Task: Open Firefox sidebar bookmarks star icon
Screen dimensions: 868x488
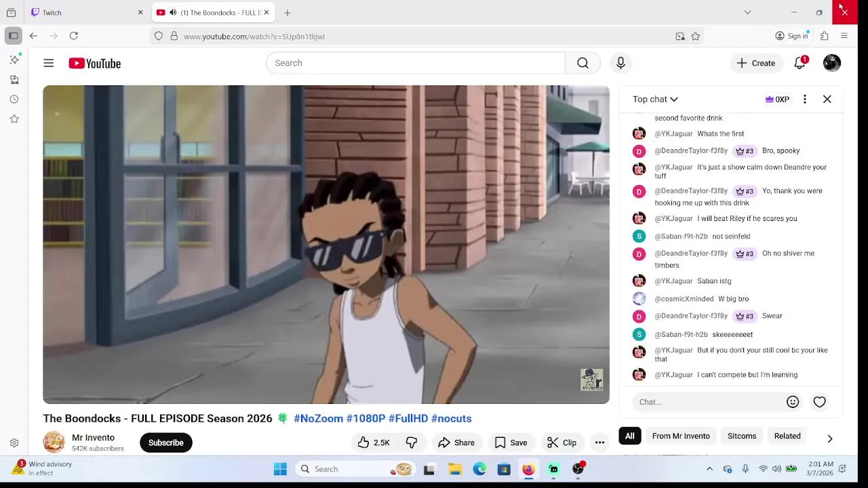Action: [14, 119]
